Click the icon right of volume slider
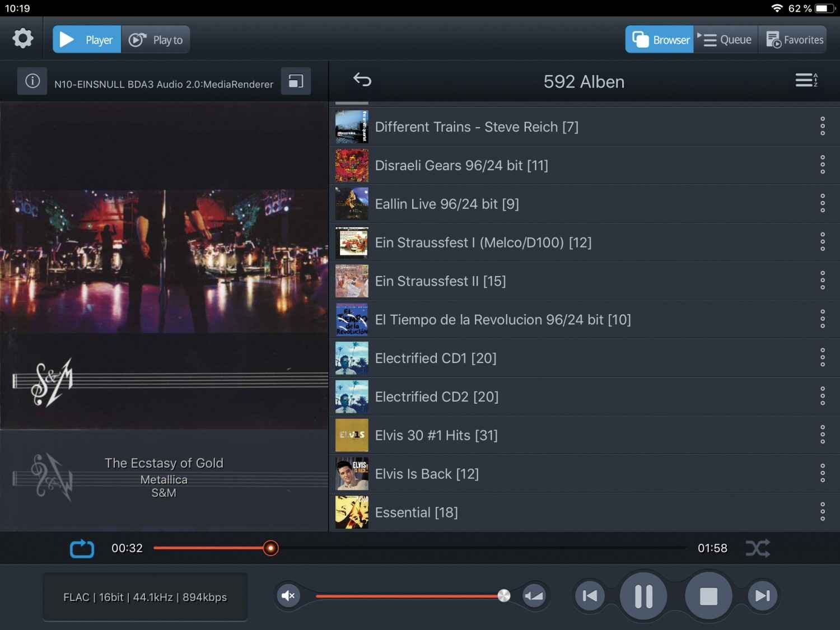 coord(534,596)
